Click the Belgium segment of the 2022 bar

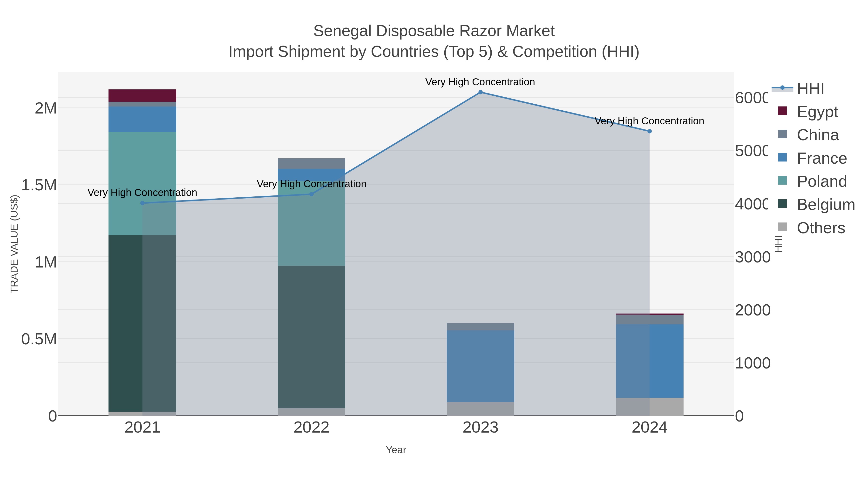pyautogui.click(x=311, y=337)
